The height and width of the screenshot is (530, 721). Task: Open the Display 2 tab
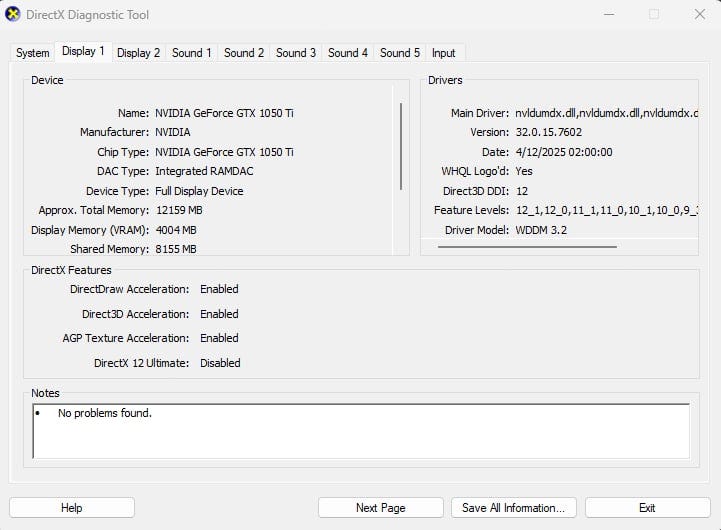(x=138, y=53)
